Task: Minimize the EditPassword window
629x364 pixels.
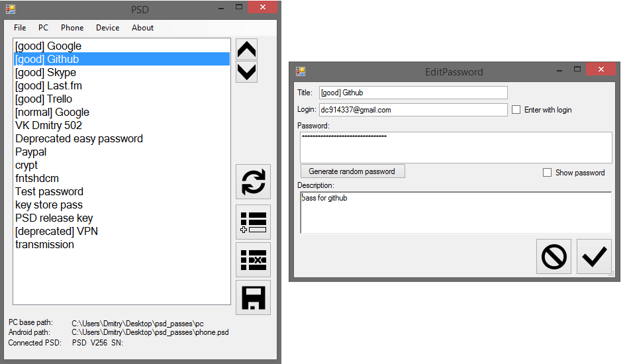Action: [559, 70]
